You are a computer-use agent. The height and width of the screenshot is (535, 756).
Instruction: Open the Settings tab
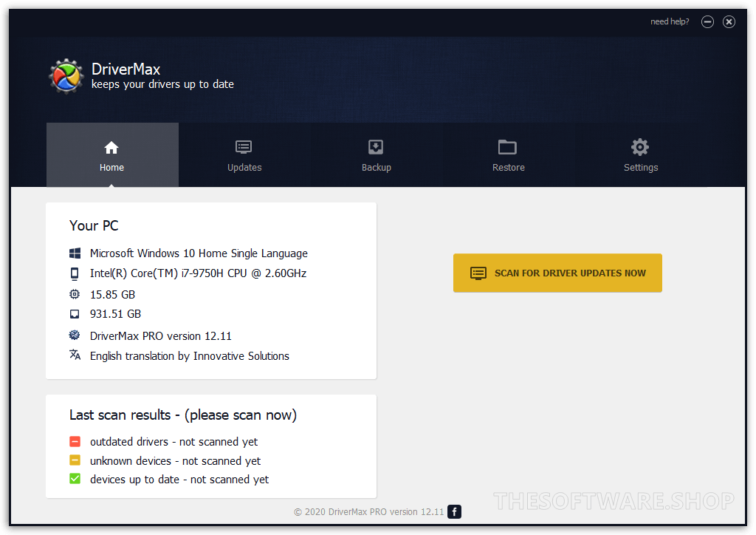tap(640, 156)
